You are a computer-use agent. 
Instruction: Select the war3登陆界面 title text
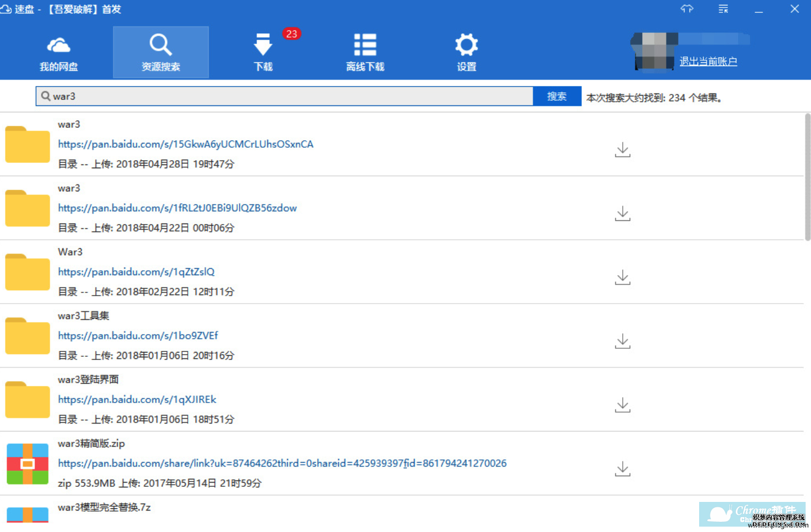pos(88,380)
